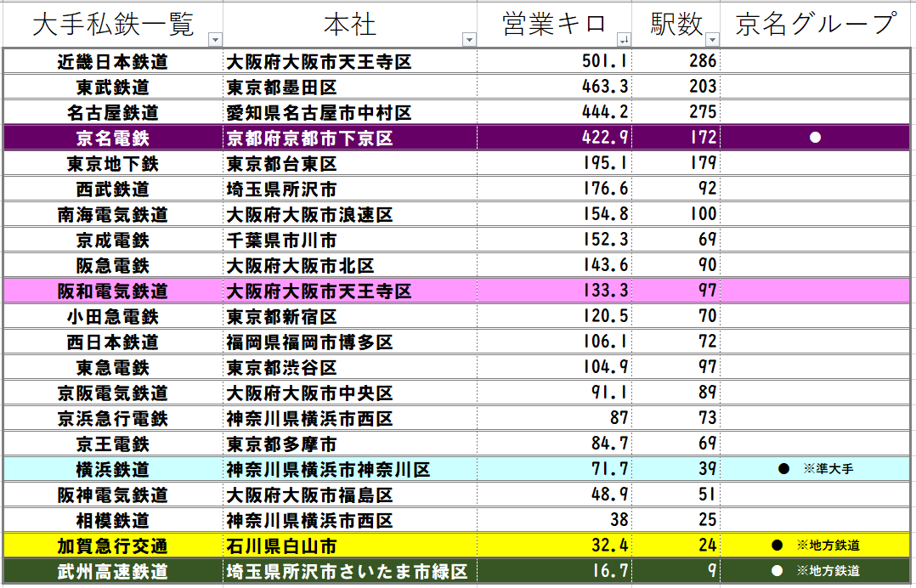This screenshot has width=916, height=588.
Task: Click the white dot in 京名電鉄 row
Action: (815, 138)
